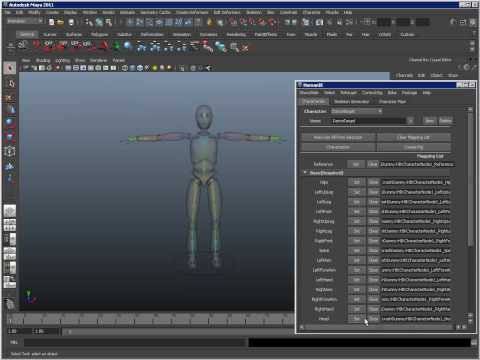This screenshot has height=360, width=480.
Task: Click the Name text field in HumanIK
Action: [x=369, y=121]
